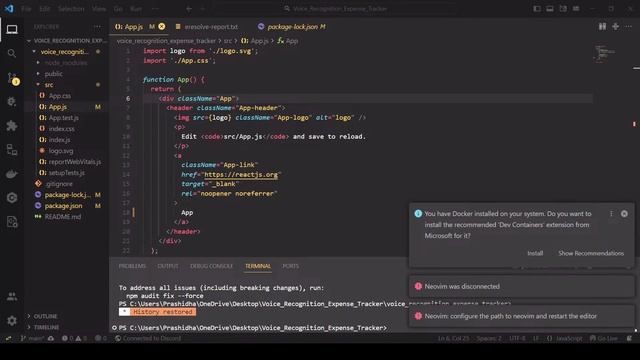The image size is (640, 360).
Task: Toggle the secondary side bar layout icon
Action: point(563,9)
